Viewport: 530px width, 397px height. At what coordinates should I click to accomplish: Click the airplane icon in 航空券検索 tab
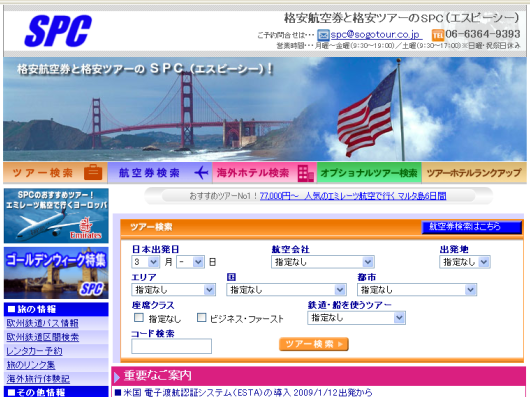[x=201, y=173]
